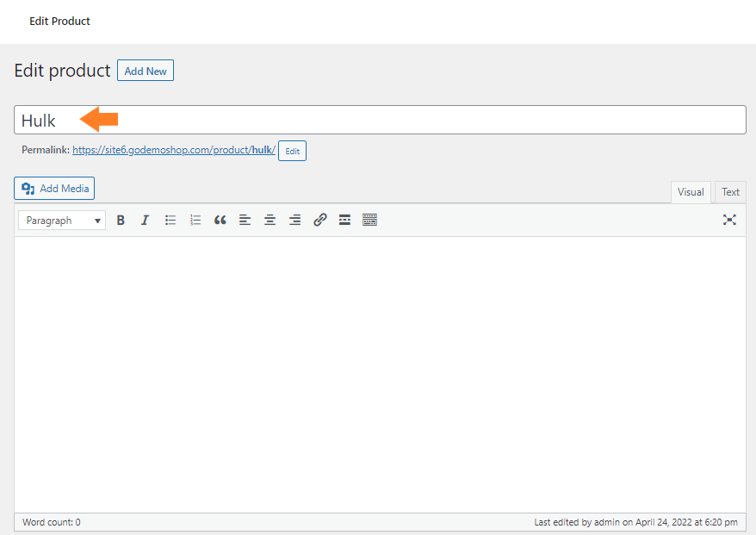Image resolution: width=756 pixels, height=535 pixels.
Task: Click the Permalink: label
Action: 46,150
